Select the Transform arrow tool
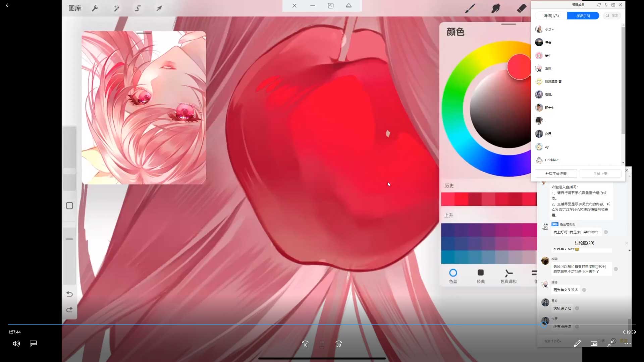This screenshot has height=362, width=644. [159, 8]
